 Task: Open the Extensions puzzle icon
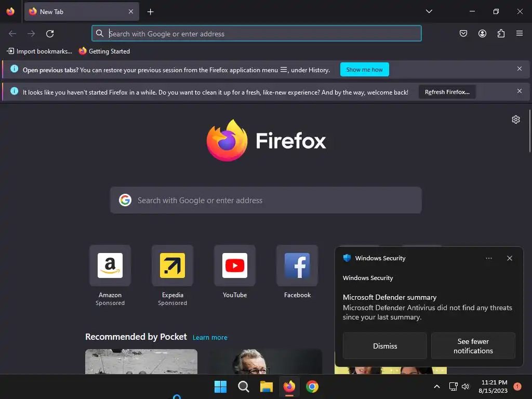pos(501,33)
